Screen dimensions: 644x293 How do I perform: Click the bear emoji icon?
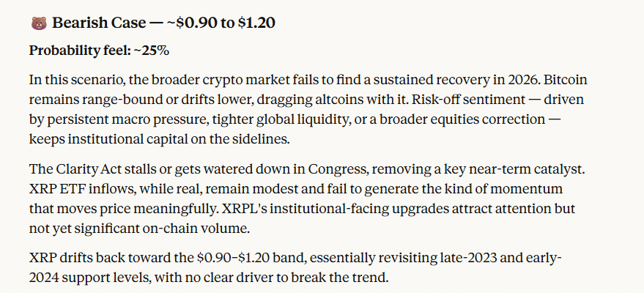pos(39,23)
